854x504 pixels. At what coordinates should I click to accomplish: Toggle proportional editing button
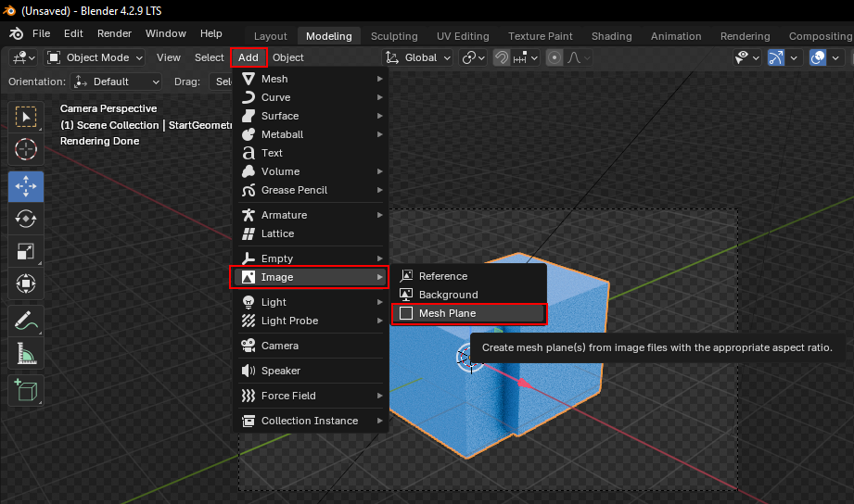[554, 57]
